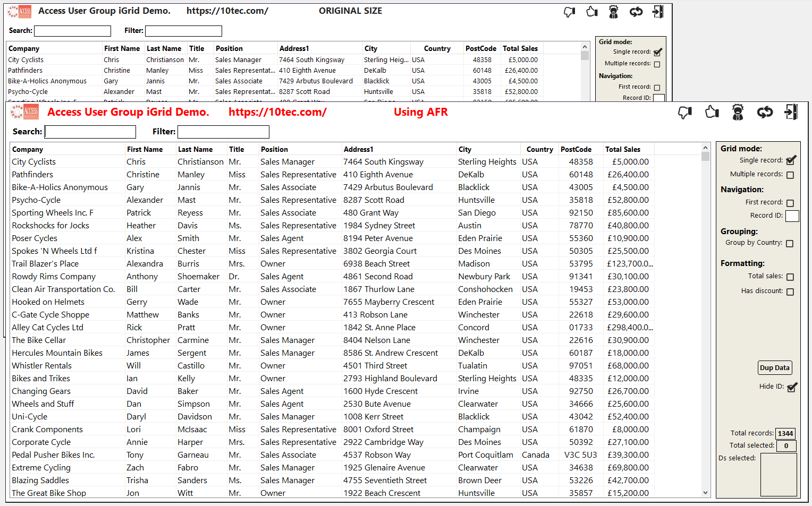This screenshot has height=506, width=812.
Task: Sort by the Total Sales column header in large grid
Action: point(622,149)
